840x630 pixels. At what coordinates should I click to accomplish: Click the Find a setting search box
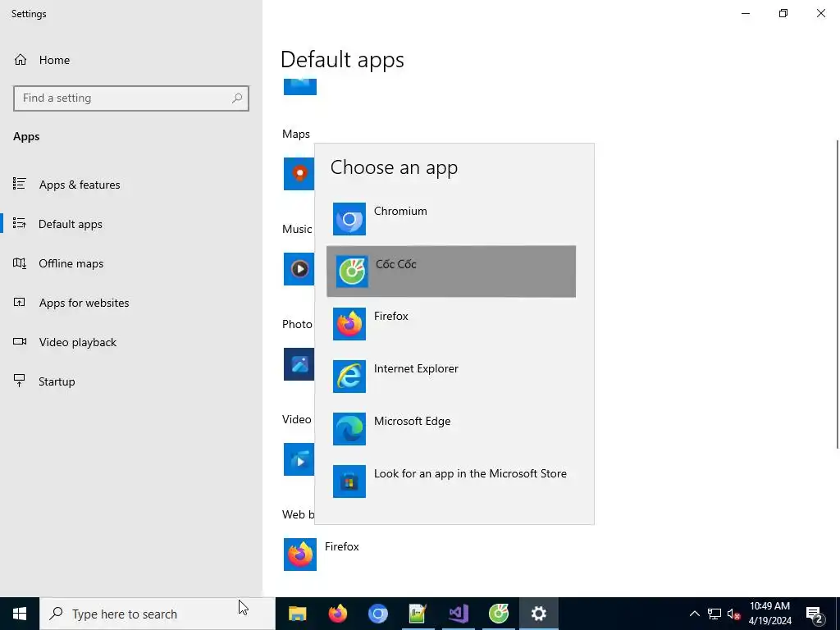tap(131, 98)
